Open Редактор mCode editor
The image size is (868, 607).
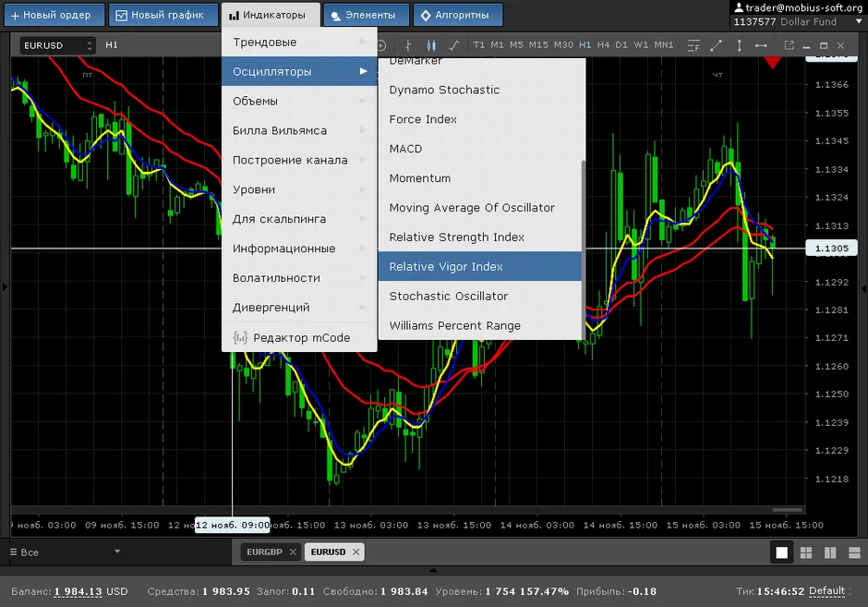(299, 337)
